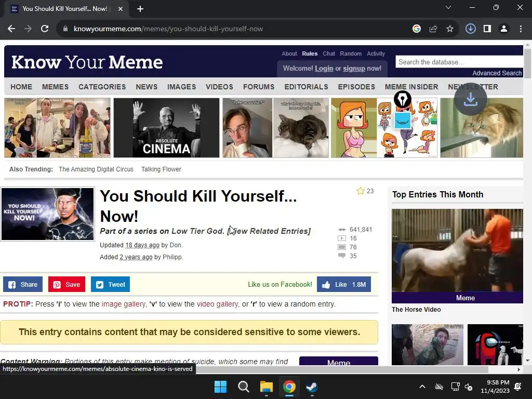The image size is (532, 399).
Task: Go to the HOME menu item
Action: [21, 87]
